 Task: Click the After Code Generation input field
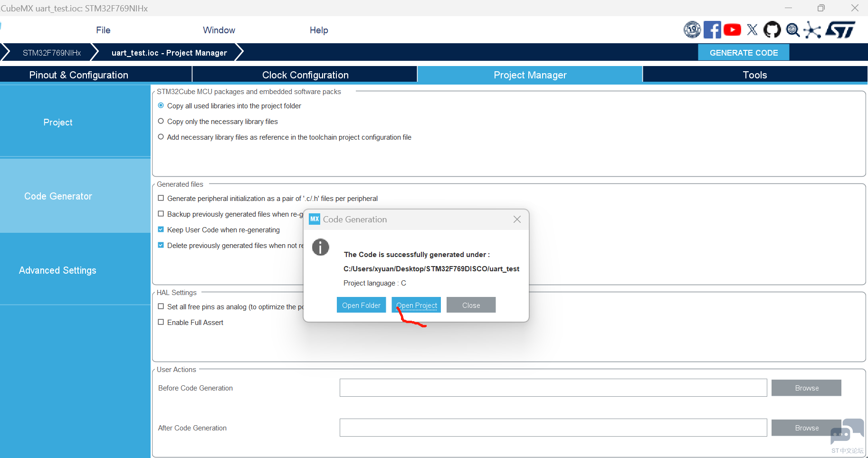(x=553, y=428)
